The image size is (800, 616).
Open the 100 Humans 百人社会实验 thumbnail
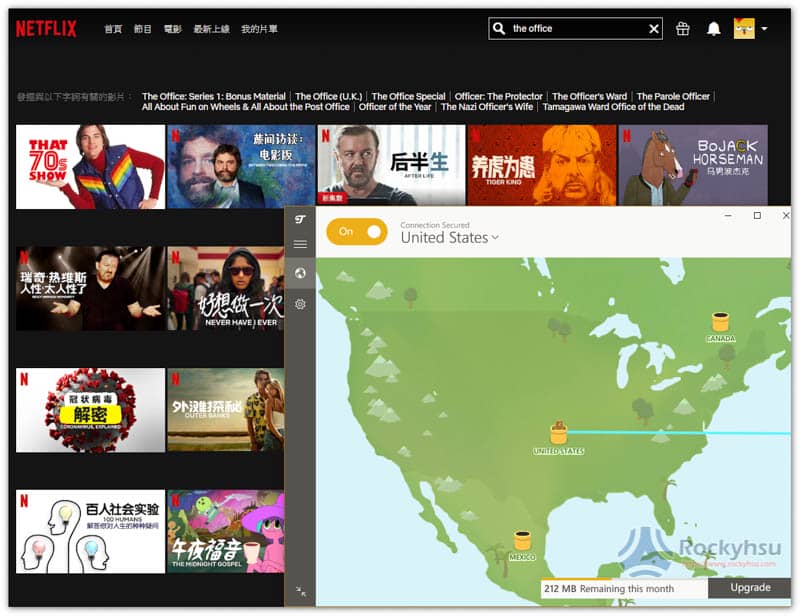tap(90, 532)
